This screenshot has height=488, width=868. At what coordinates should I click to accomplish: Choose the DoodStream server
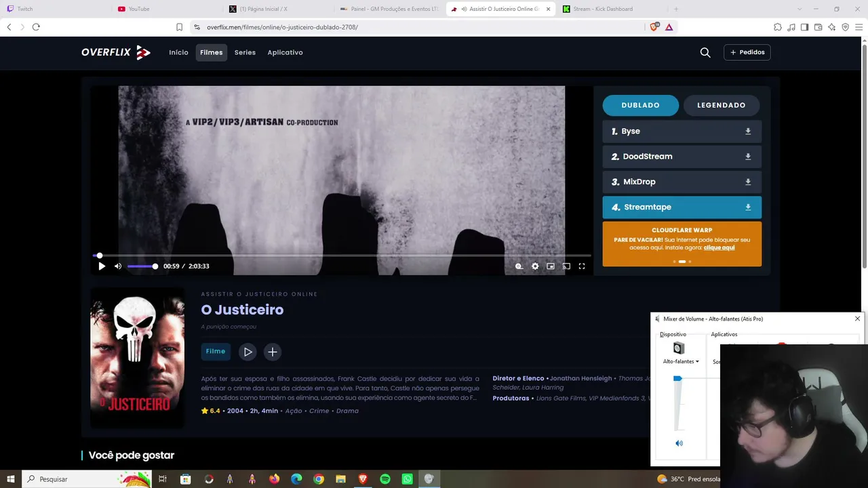682,157
